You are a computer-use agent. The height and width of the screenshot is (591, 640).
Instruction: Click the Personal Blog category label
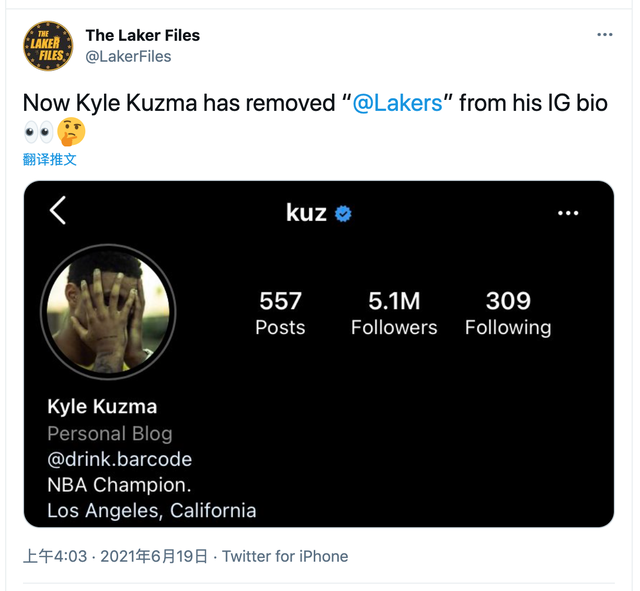(110, 433)
